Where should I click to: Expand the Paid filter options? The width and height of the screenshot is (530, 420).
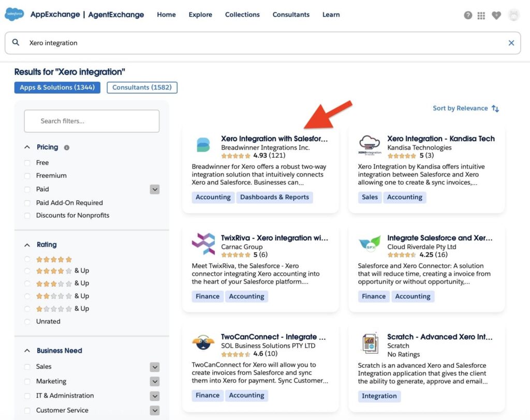(154, 189)
